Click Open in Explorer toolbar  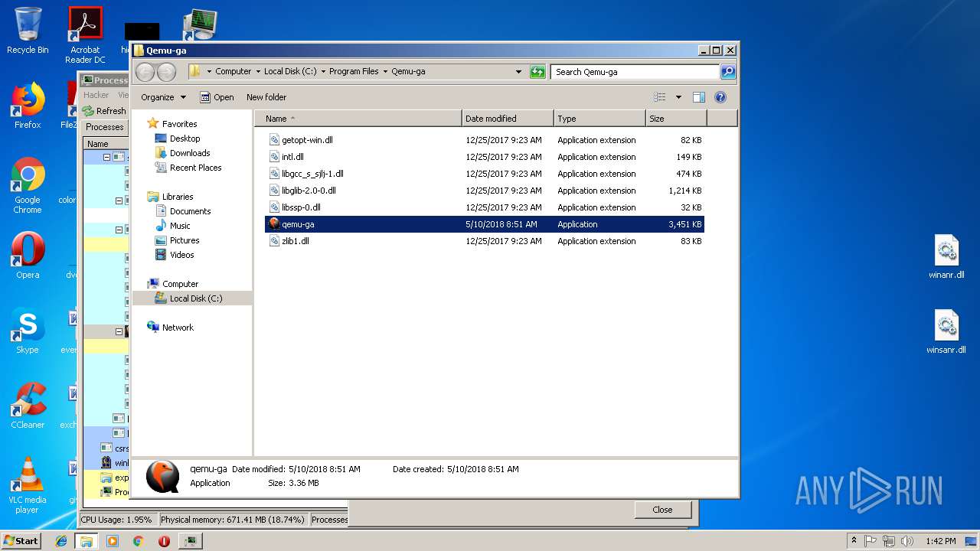217,97
